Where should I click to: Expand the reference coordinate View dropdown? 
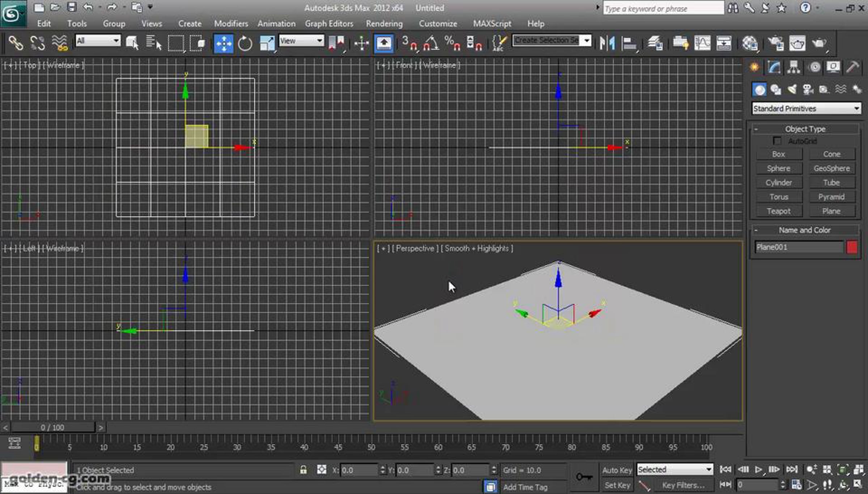[301, 41]
